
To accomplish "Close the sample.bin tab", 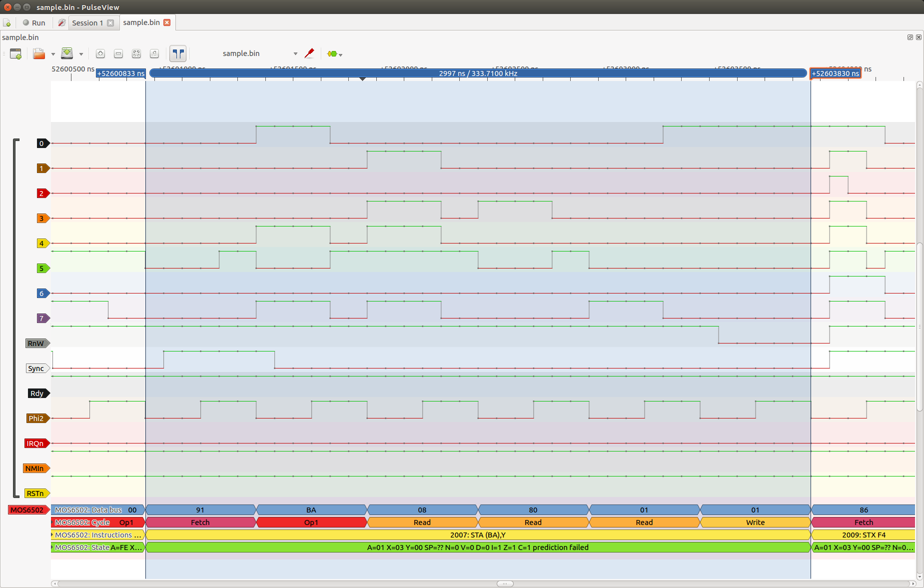I will coord(167,22).
